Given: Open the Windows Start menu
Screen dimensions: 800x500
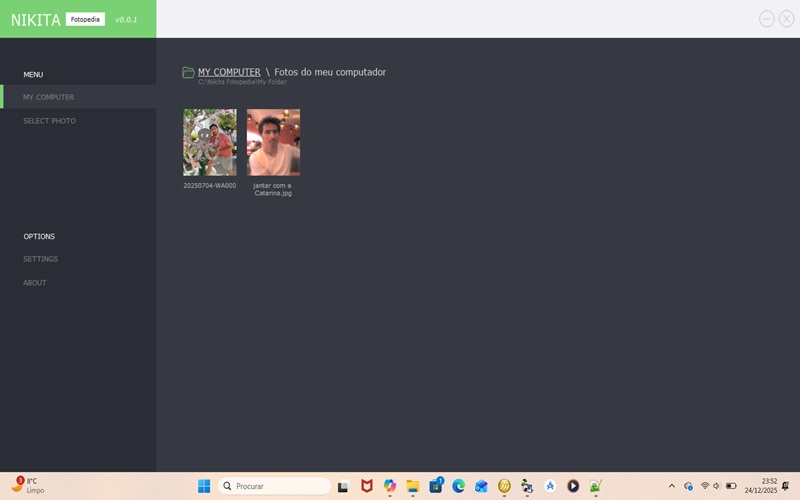Looking at the screenshot, I should [x=204, y=486].
